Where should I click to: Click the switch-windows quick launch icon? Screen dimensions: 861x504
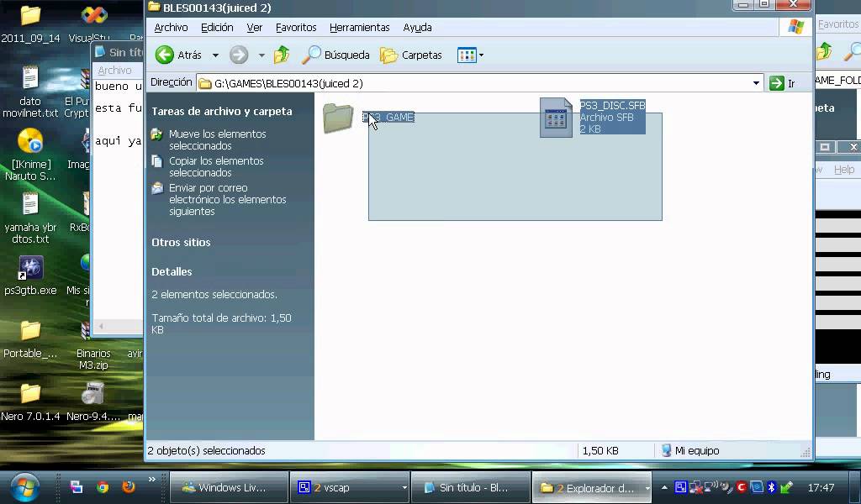(x=77, y=487)
